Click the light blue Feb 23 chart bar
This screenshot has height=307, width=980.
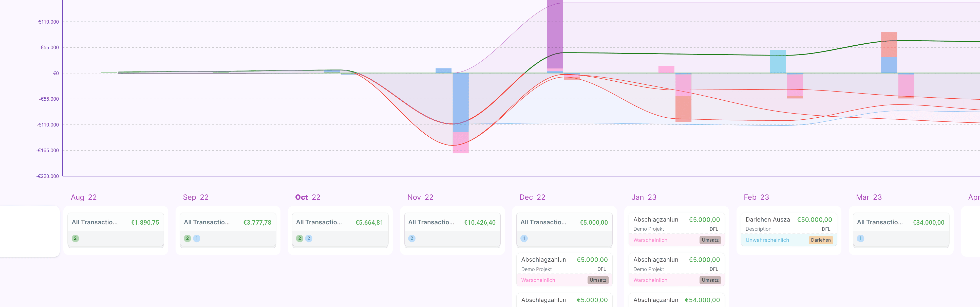(x=778, y=61)
